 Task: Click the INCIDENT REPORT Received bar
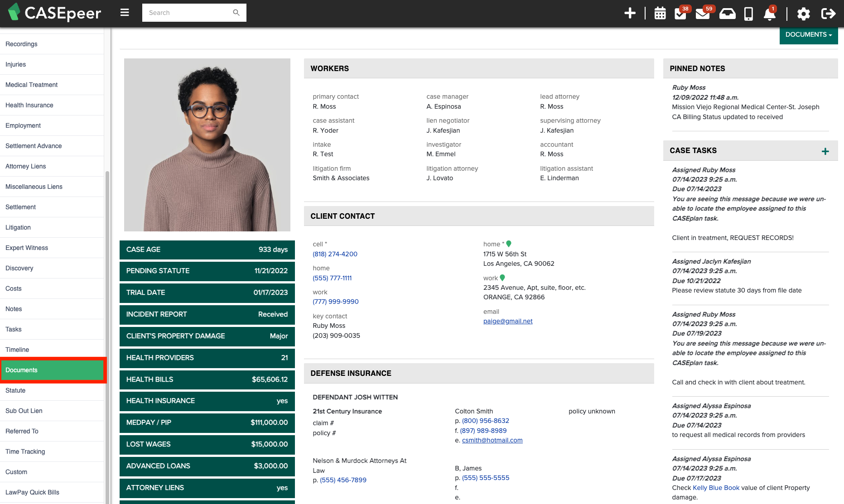[207, 314]
